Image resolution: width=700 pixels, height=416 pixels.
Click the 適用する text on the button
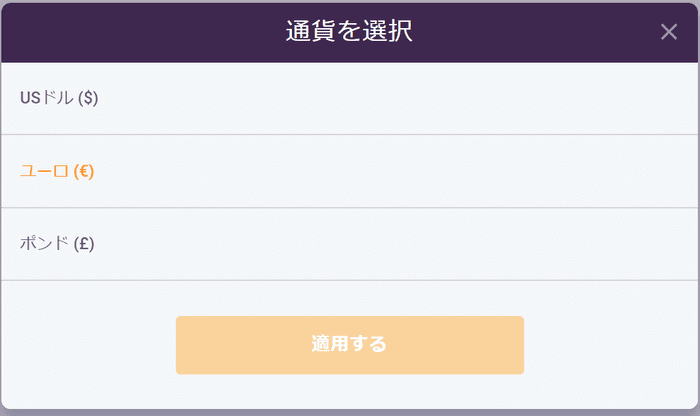349,345
